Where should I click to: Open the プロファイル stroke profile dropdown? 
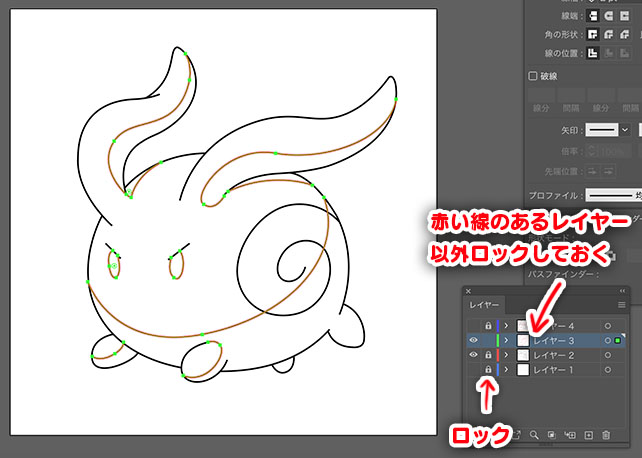coord(613,195)
